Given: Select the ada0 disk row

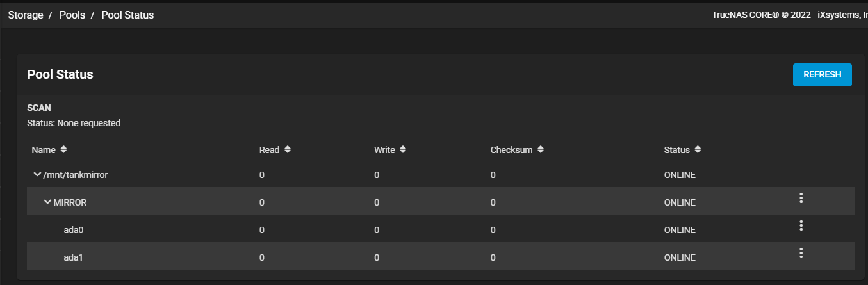Looking at the screenshot, I should [74, 230].
